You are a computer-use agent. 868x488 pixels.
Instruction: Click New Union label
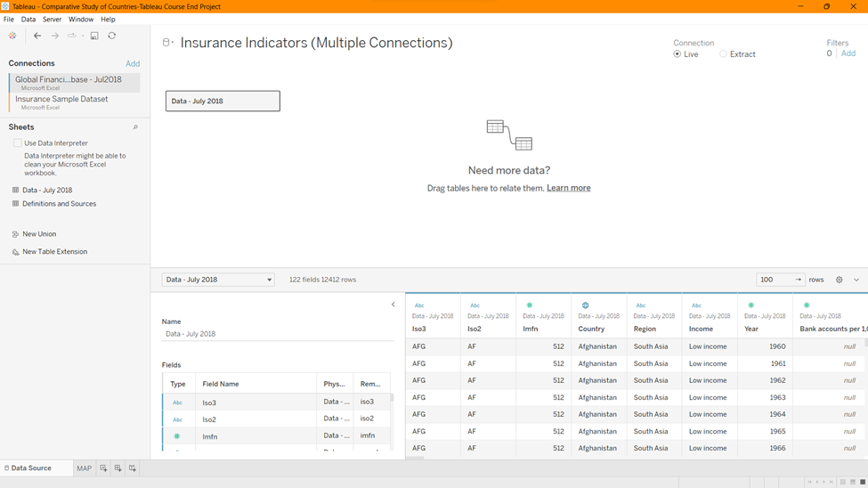point(39,234)
